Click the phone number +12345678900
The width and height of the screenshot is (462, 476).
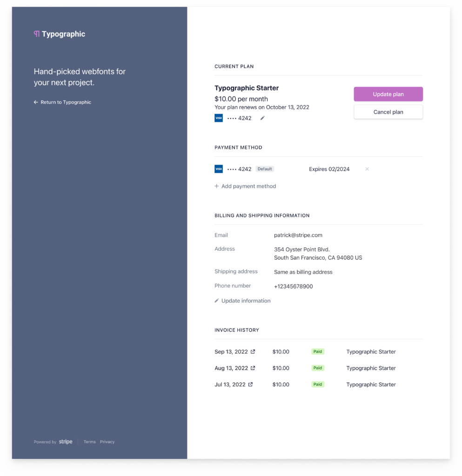coord(294,286)
